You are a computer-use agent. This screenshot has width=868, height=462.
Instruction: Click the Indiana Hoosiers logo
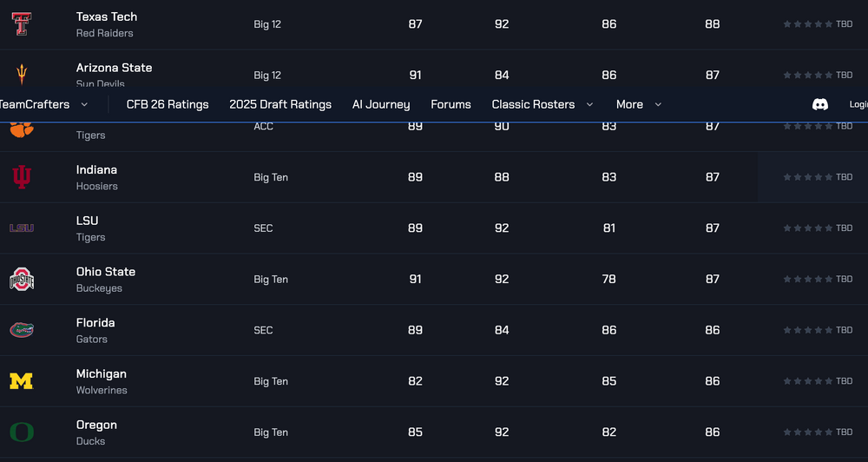pyautogui.click(x=22, y=177)
